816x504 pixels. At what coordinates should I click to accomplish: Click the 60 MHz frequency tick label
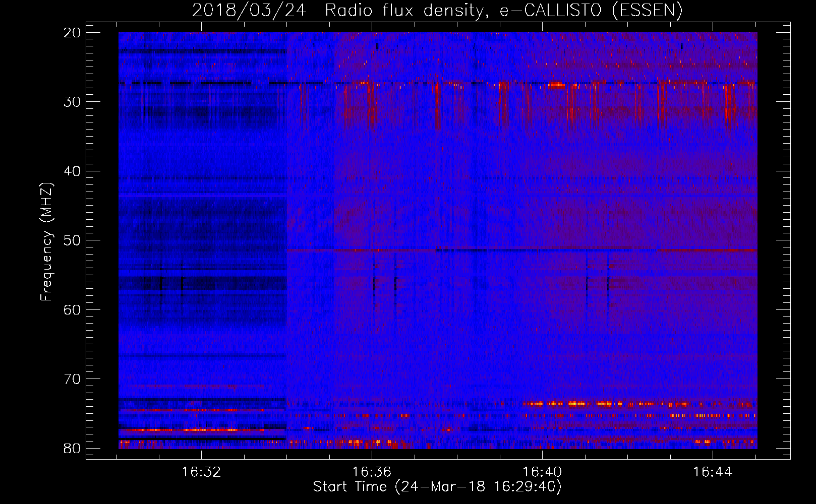73,309
